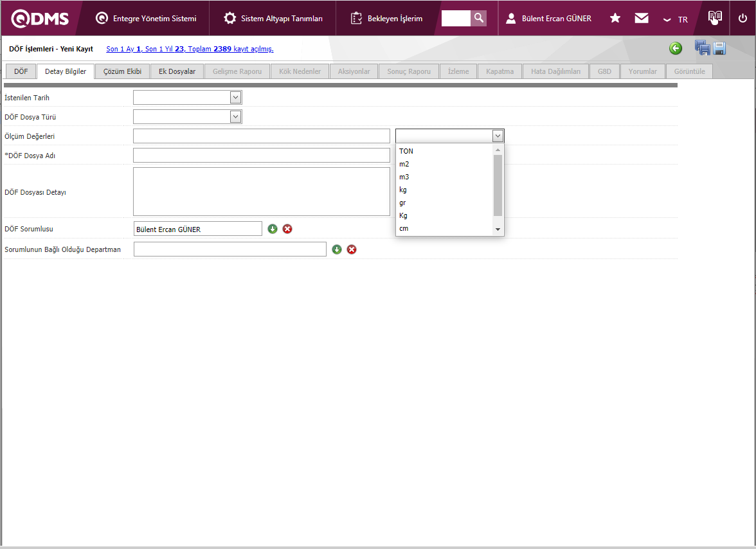Click the multiple floppy disks save icon

point(702,48)
